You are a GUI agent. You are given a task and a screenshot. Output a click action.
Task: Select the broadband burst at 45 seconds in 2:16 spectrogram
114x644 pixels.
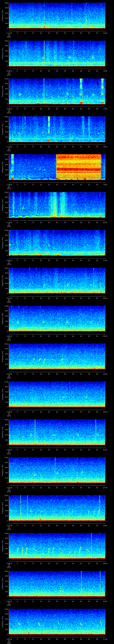coord(81,91)
